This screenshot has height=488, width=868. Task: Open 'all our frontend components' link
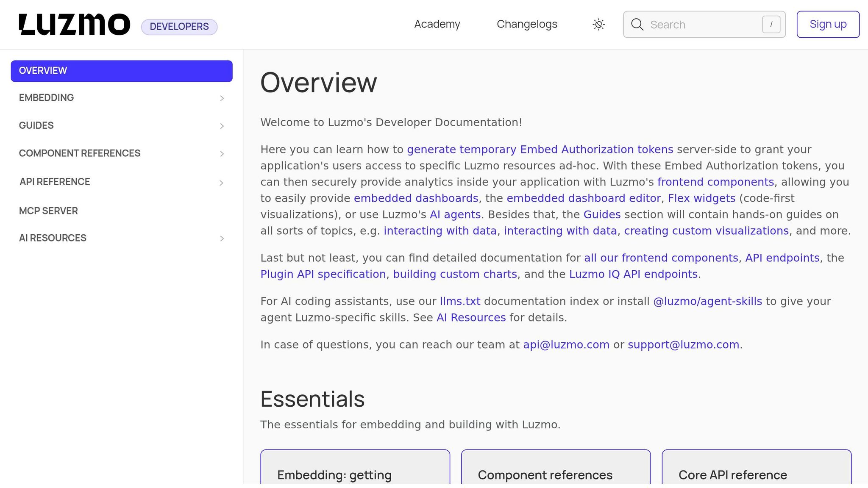661,258
